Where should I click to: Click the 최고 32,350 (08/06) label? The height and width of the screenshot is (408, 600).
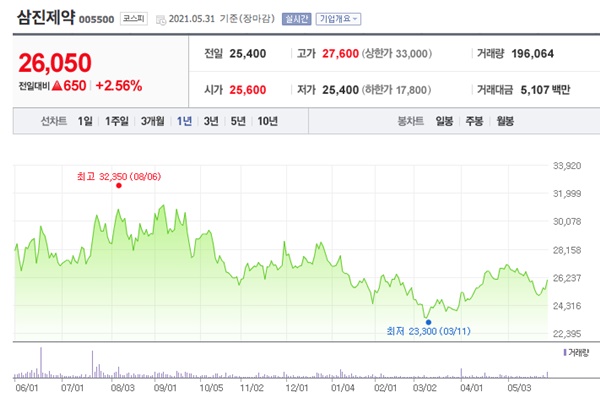[x=119, y=176]
